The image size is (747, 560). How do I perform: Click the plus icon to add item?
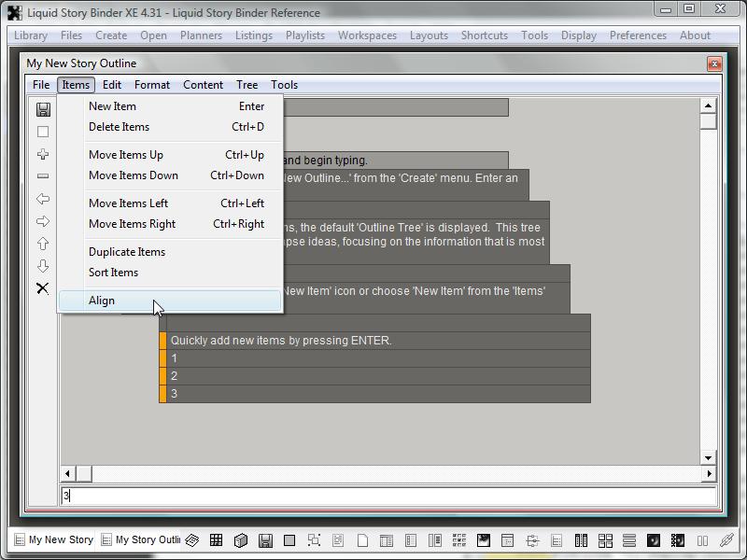[x=43, y=154]
